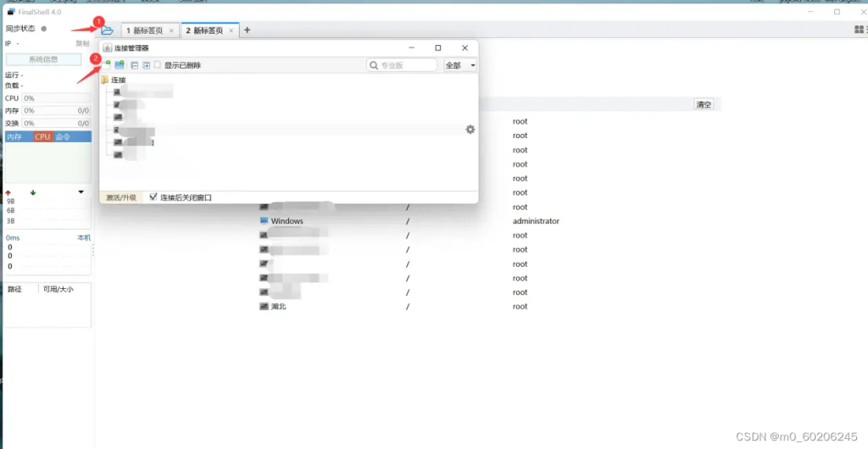Click the new connection icon in 连接管理器

[x=107, y=65]
